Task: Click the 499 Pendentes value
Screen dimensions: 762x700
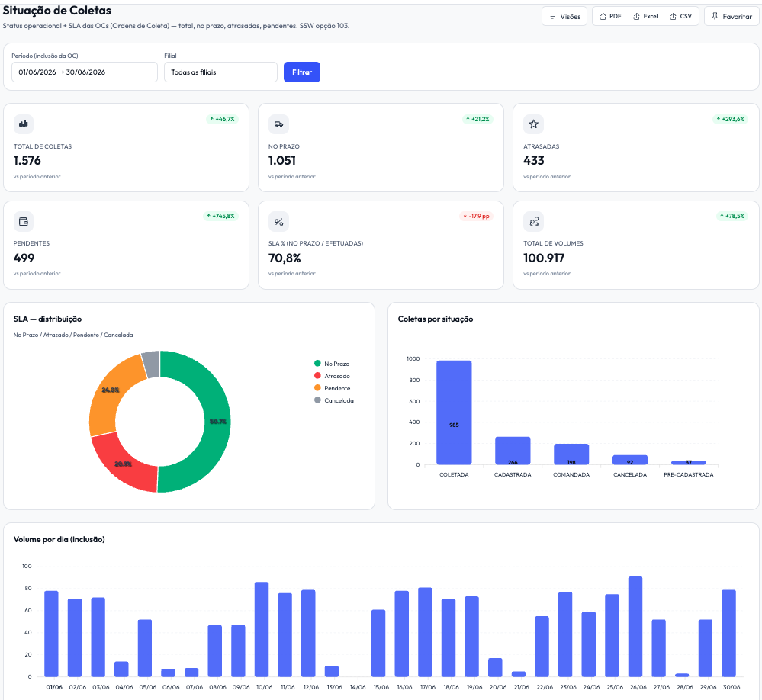Action: click(24, 258)
